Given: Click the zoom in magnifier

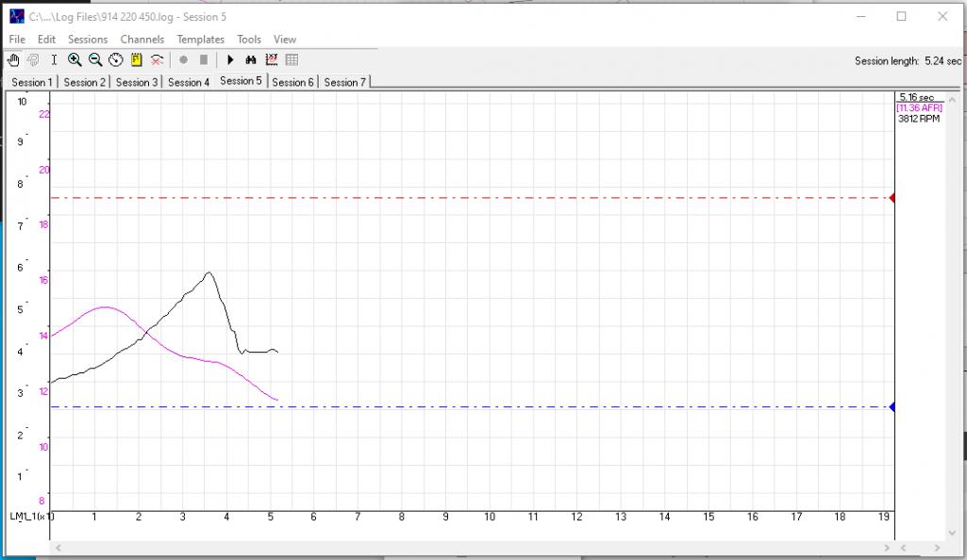Looking at the screenshot, I should pyautogui.click(x=75, y=59).
